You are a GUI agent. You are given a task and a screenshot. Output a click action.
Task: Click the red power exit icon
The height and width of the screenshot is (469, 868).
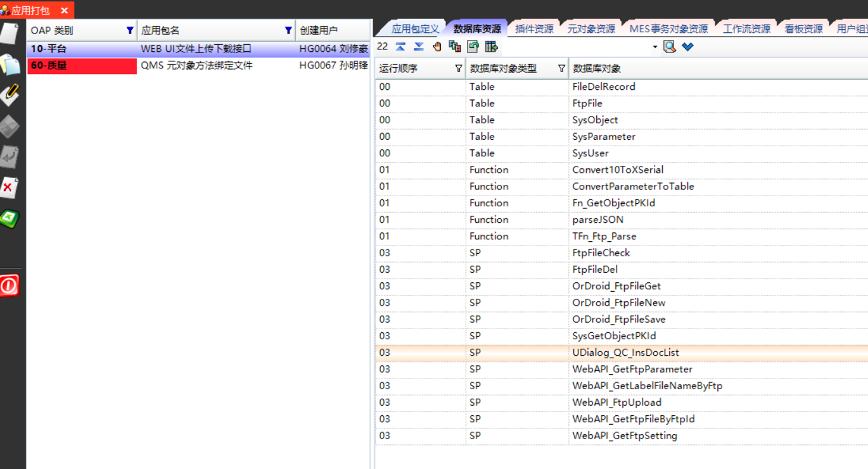(x=9, y=285)
